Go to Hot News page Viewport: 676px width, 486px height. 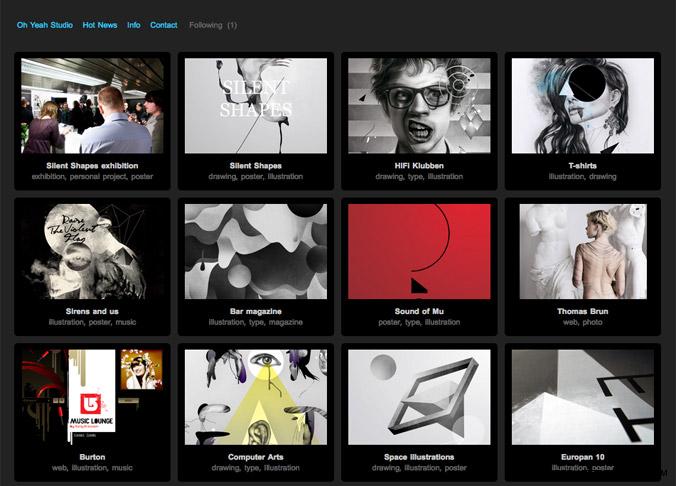coord(100,25)
